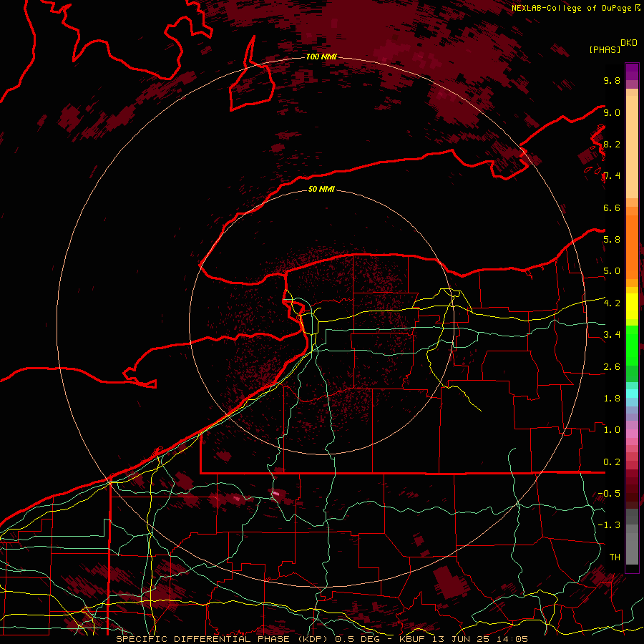Viewport: 644px width, 644px height.
Task: Click the 100 NMI range ring label
Action: [x=321, y=57]
